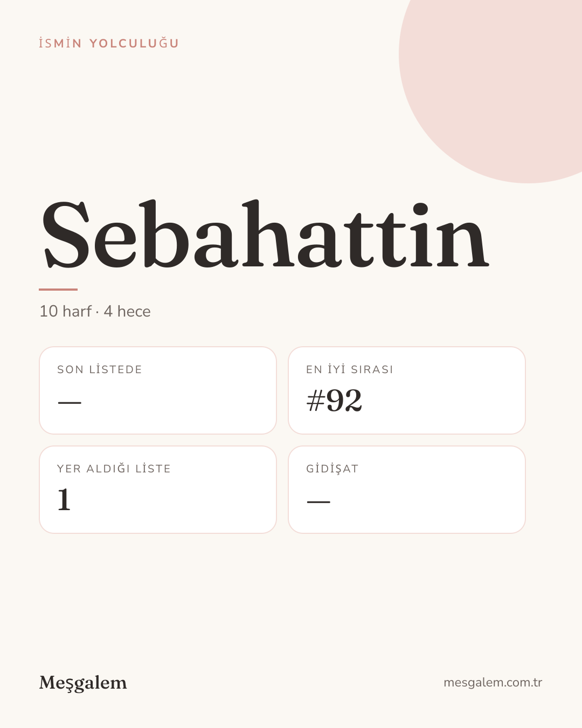Image resolution: width=582 pixels, height=728 pixels.
Task: Click the number 1 list count
Action: click(x=64, y=499)
